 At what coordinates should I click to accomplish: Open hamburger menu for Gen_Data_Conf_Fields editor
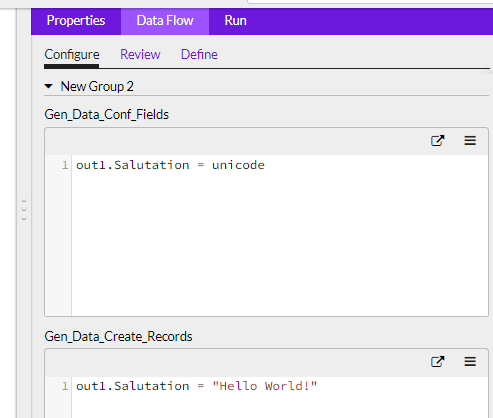click(x=470, y=141)
